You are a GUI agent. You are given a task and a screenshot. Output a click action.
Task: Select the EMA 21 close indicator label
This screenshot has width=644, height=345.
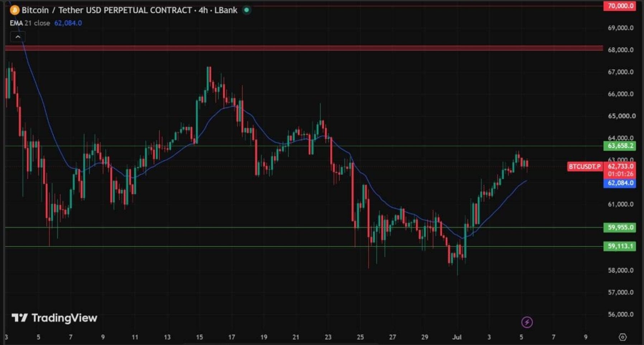pos(30,23)
